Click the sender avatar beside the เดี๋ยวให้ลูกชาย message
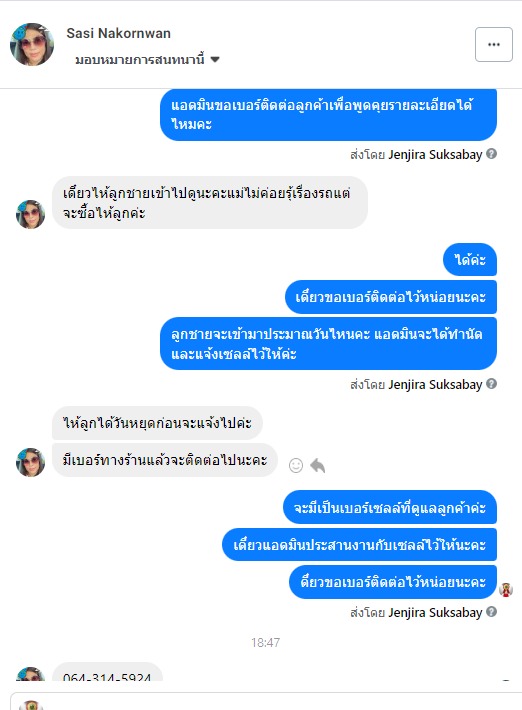The width and height of the screenshot is (522, 710). [x=30, y=214]
